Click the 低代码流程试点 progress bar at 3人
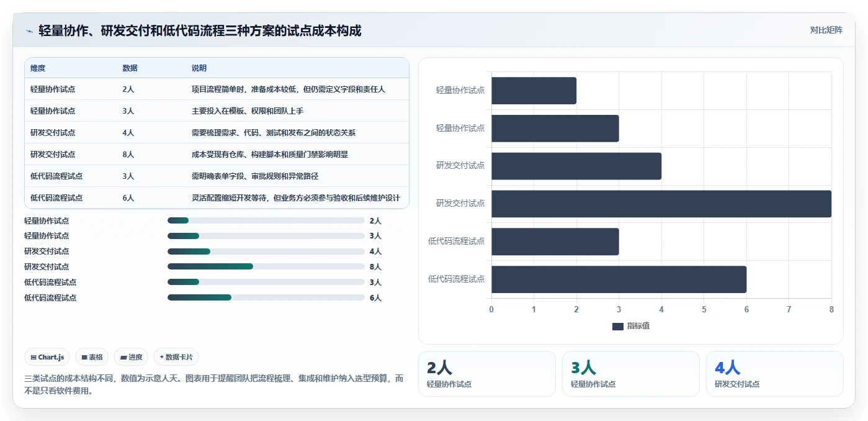Screen dimensions: 868x421 pos(266,282)
